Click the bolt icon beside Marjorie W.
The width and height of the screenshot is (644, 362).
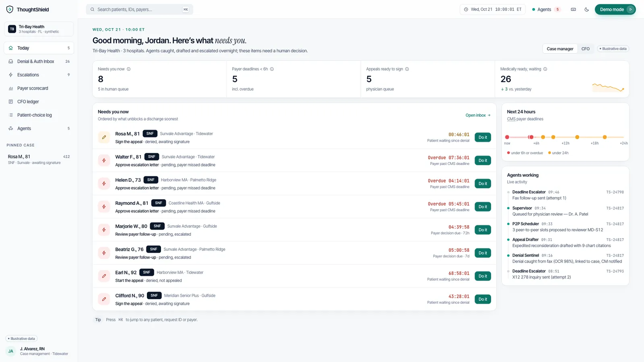tap(104, 230)
